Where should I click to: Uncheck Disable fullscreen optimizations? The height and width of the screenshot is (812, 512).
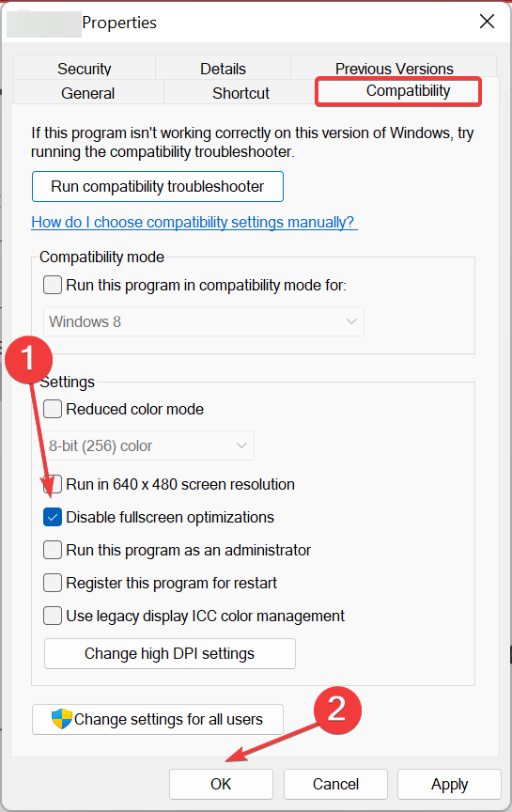(53, 517)
